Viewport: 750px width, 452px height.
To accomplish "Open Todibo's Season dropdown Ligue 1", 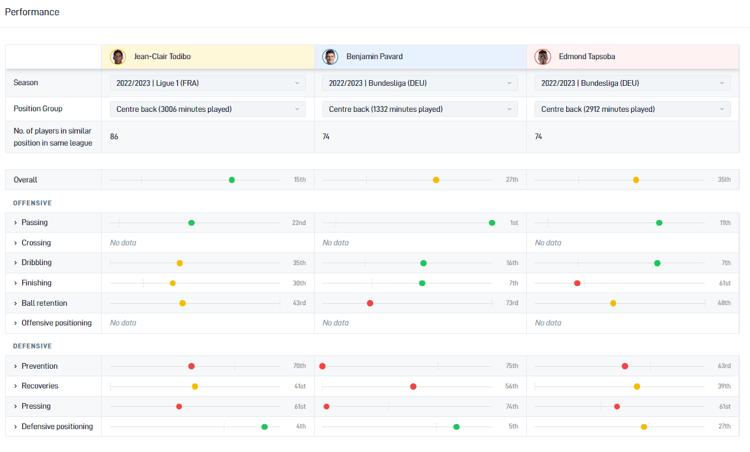I will 207,83.
